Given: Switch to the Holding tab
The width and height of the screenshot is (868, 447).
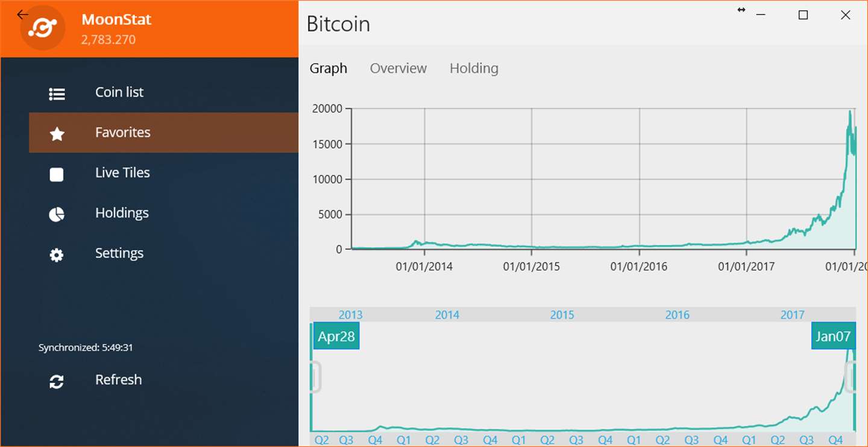Looking at the screenshot, I should pos(474,68).
